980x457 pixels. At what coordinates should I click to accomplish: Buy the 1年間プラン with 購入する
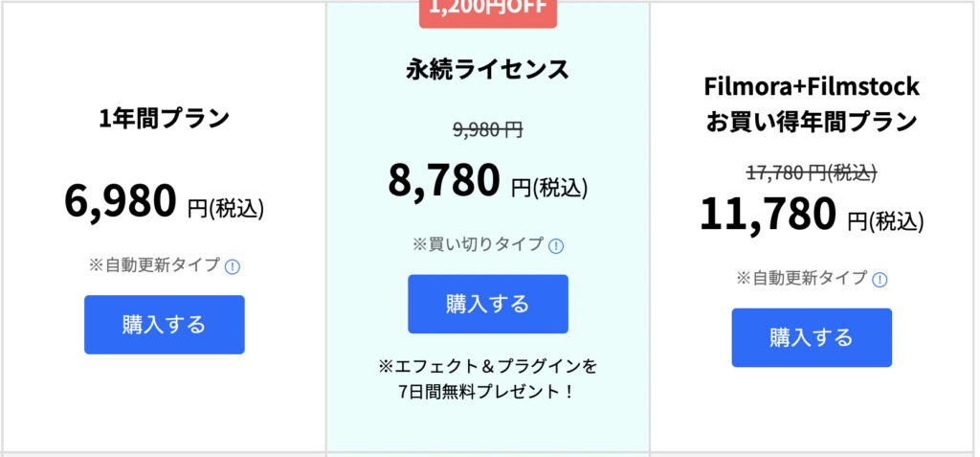click(165, 325)
